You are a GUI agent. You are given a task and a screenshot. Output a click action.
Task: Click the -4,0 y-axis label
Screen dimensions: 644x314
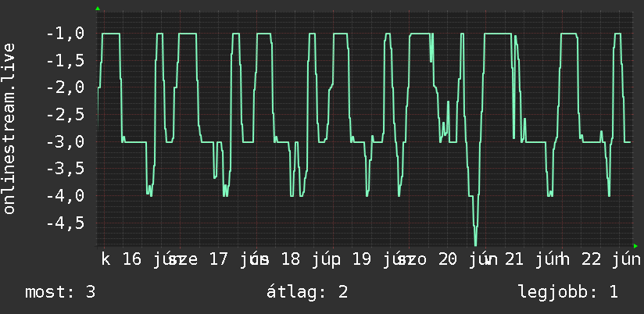tap(66, 196)
